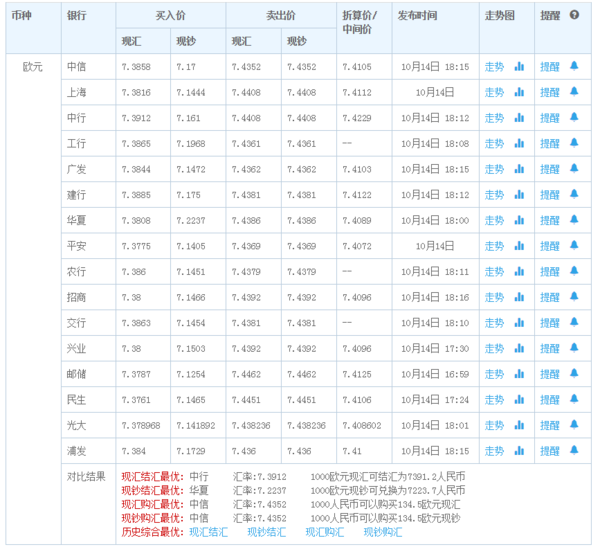This screenshot has width=600, height=556.
Task: Select the 兴业 publish time 17:30
Action: pos(435,349)
